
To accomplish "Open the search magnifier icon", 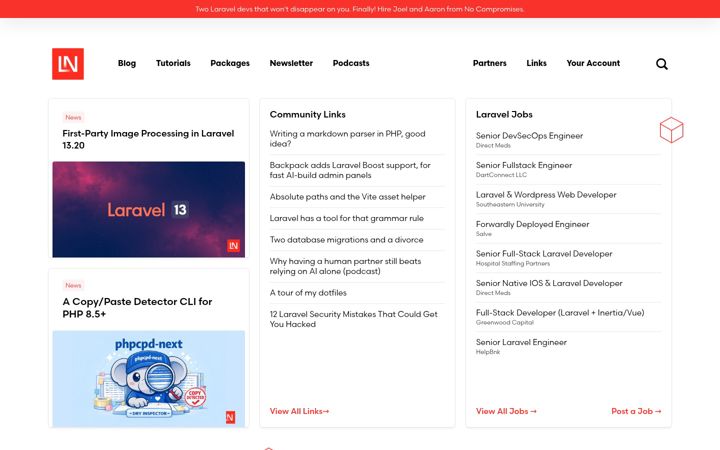I will click(662, 64).
